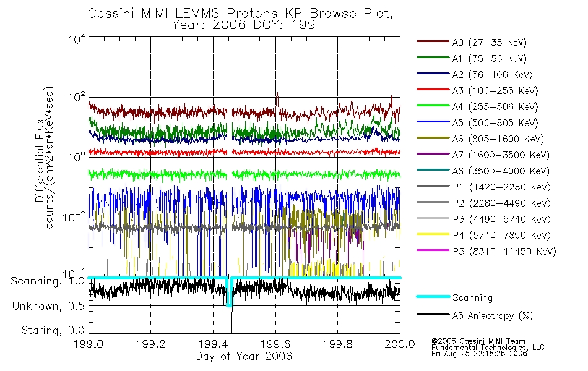Click the red A3 legend line
588x371 pixels.
pos(433,90)
